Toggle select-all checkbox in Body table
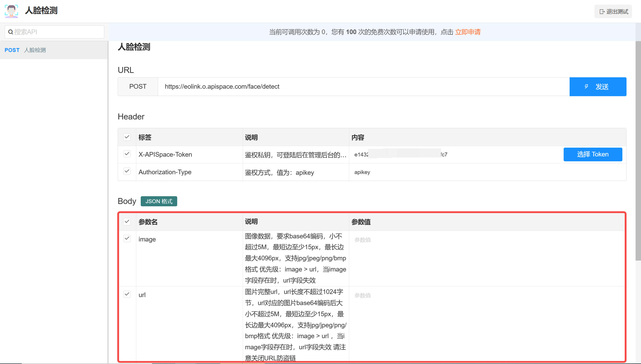The width and height of the screenshot is (641, 364). tap(127, 222)
